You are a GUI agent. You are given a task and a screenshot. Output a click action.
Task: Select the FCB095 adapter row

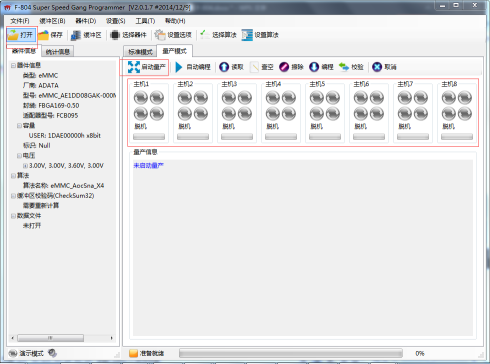point(50,115)
